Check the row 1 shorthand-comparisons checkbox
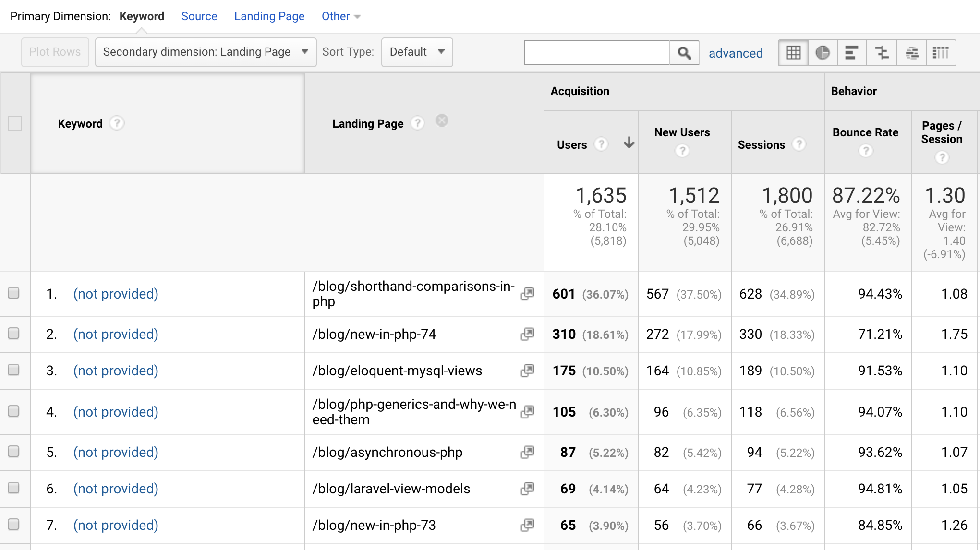980x550 pixels. click(14, 293)
